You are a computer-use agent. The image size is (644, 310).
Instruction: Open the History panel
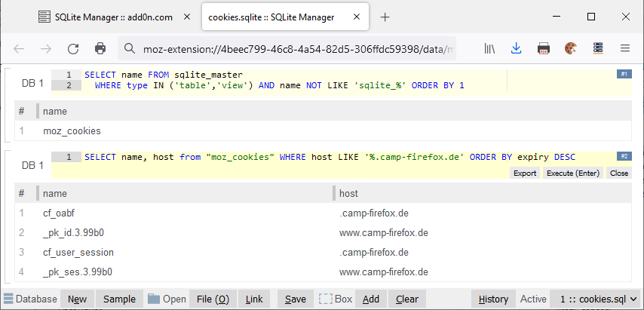494,299
